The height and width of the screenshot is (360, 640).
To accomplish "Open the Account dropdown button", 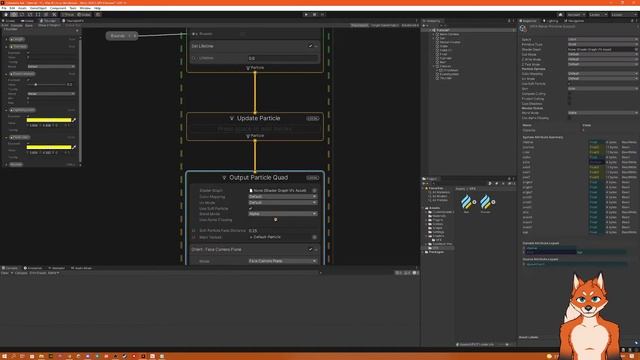I will coord(576,14).
